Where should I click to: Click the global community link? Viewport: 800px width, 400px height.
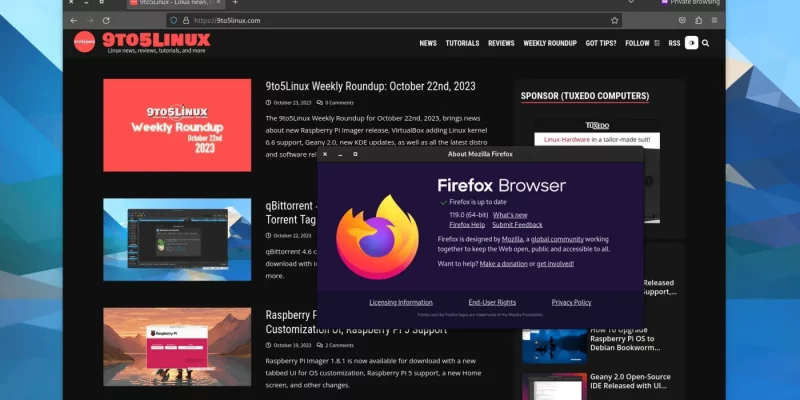557,239
